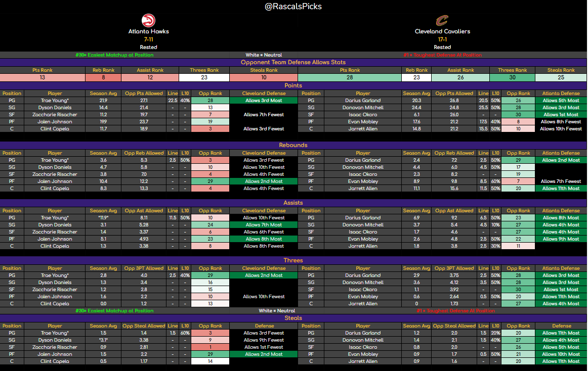
Task: Click Evan Mobley's points L10 value 40%
Action: (495, 122)
